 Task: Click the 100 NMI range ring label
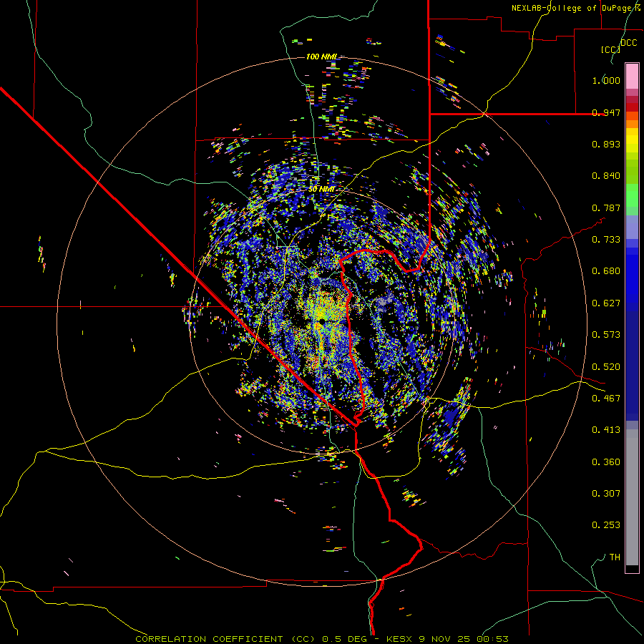tap(321, 57)
